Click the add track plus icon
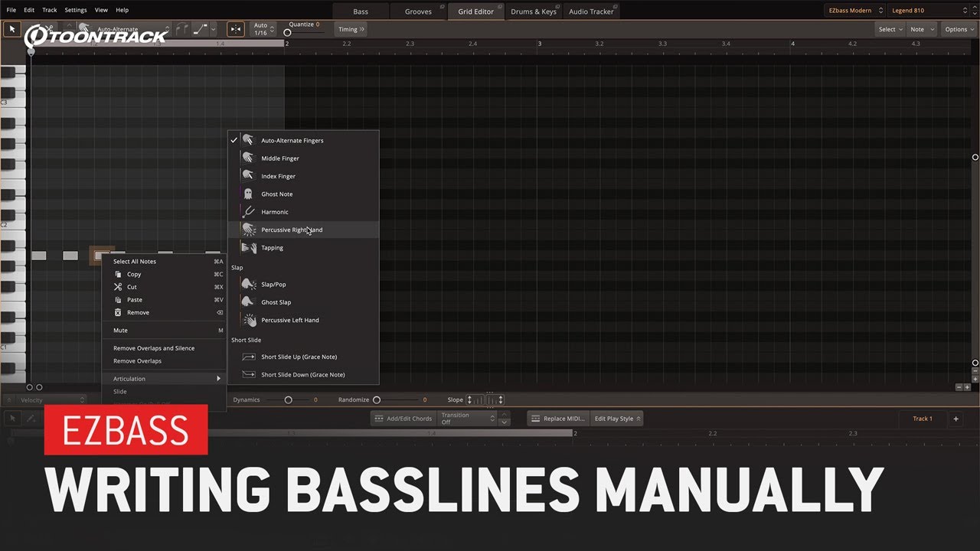 (x=955, y=419)
